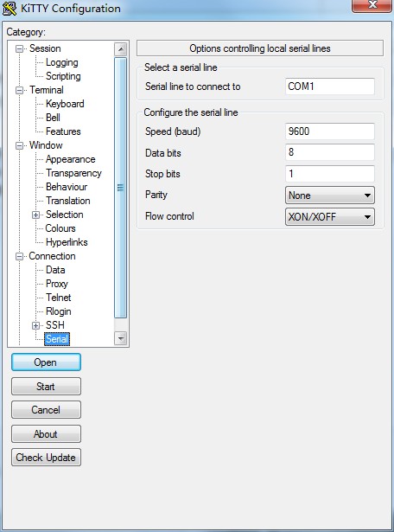Focus the Speed (baud) field
394x532 pixels.
[330, 131]
